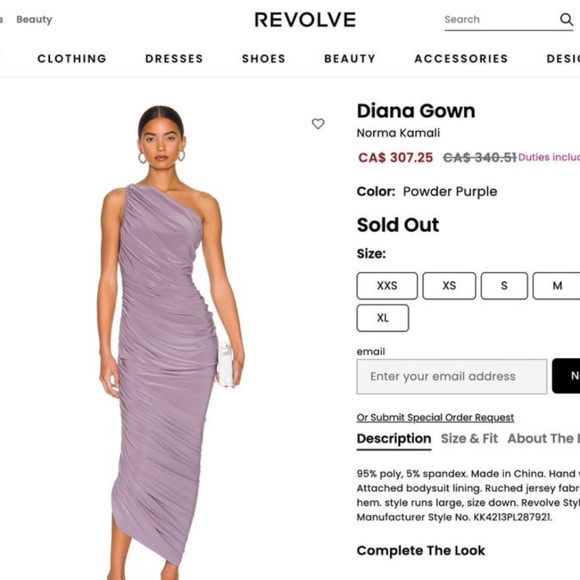This screenshot has height=580, width=580.
Task: Open the Shoes navigation menu
Action: [264, 58]
